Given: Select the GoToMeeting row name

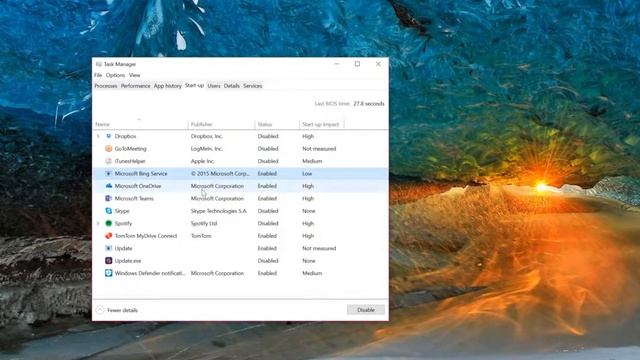Looking at the screenshot, I should pyautogui.click(x=131, y=149).
